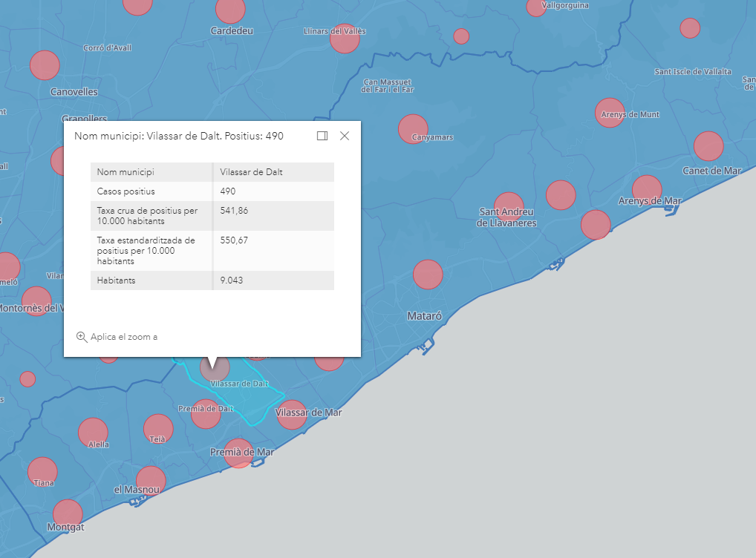This screenshot has width=756, height=558.
Task: Click the 'Taxa crua de positius' row label
Action: [147, 216]
